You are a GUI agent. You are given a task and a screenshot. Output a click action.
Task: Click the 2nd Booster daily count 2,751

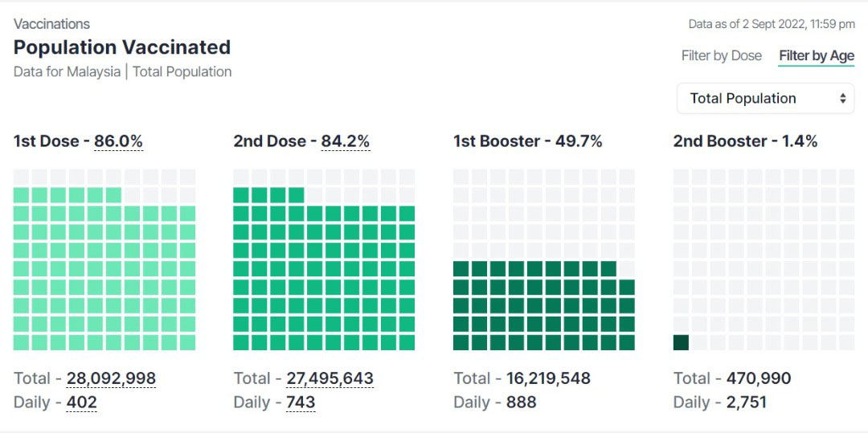pyautogui.click(x=747, y=402)
